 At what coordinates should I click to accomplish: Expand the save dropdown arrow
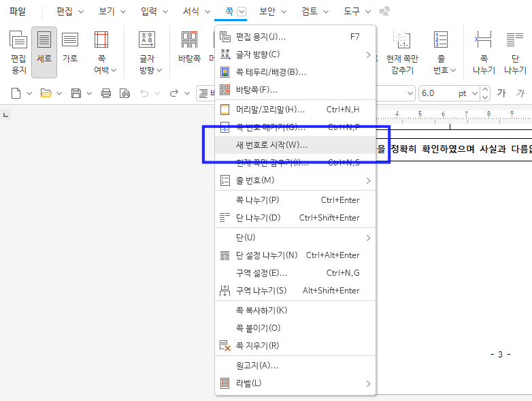tap(89, 93)
